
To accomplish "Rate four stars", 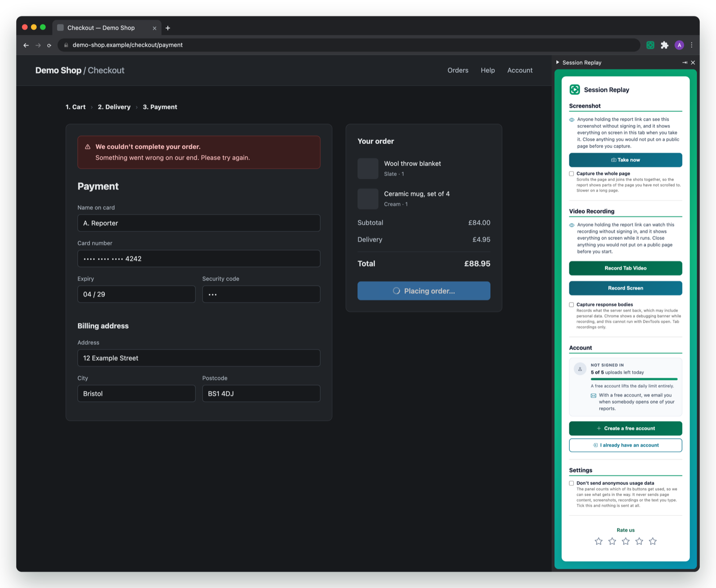I will tap(639, 541).
